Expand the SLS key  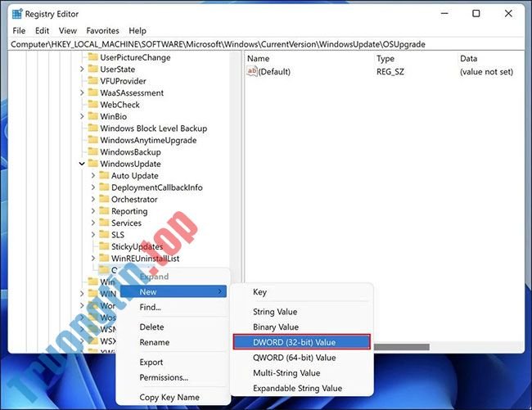[93, 235]
